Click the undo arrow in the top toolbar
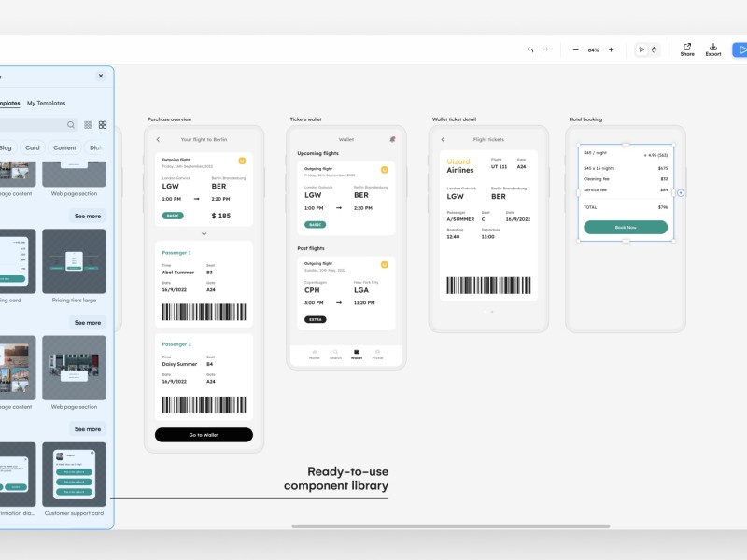This screenshot has width=747, height=560. [530, 49]
